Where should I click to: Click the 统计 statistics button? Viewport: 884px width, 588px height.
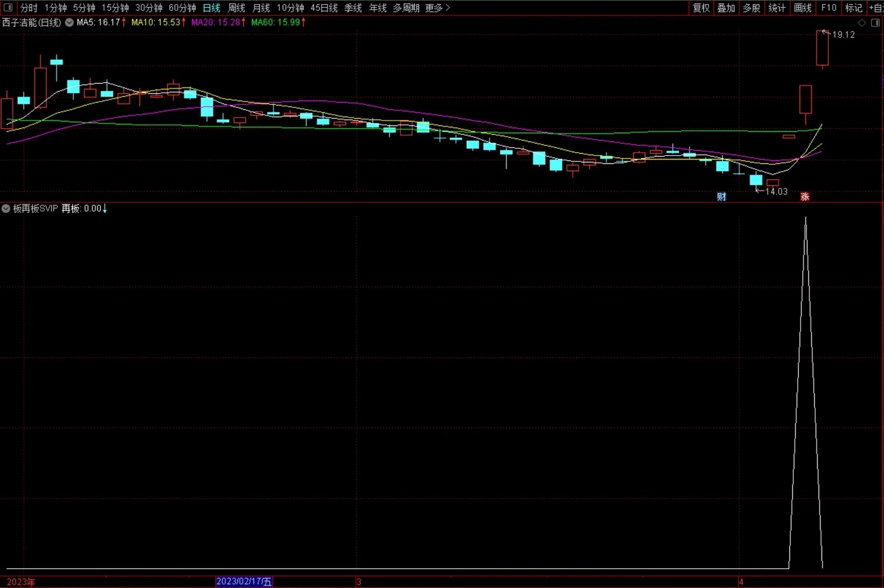[x=777, y=8]
